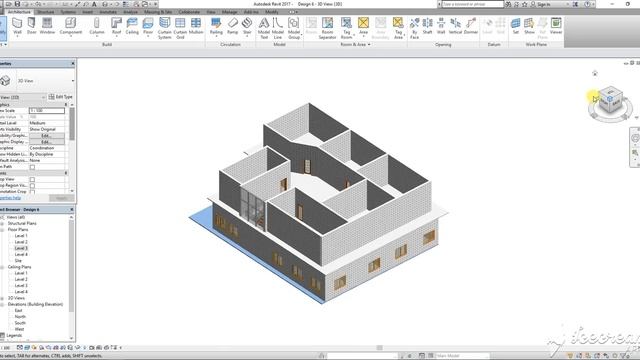Viewport: 640px width, 360px height.
Task: Click Edit Type in Properties panel
Action: click(x=60, y=97)
